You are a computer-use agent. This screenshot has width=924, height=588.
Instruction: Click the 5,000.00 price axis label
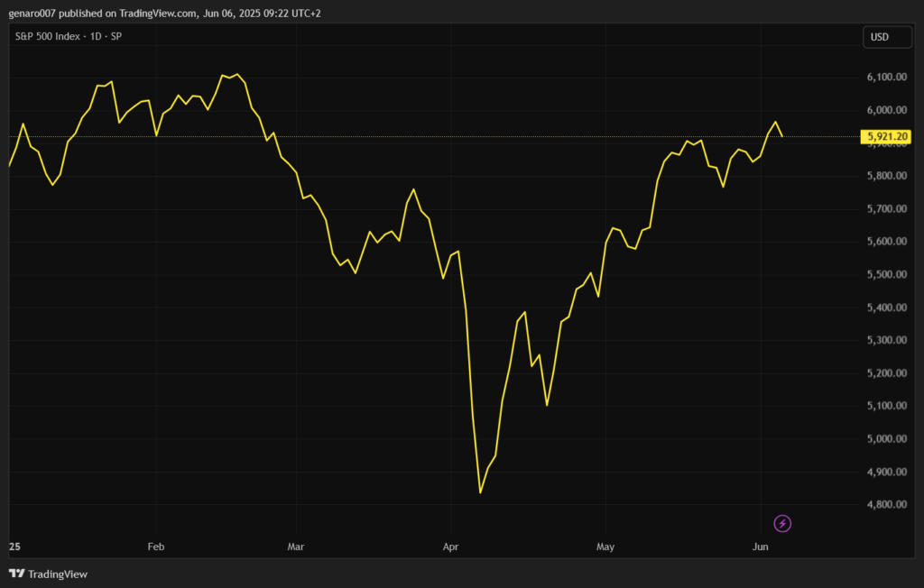click(884, 439)
